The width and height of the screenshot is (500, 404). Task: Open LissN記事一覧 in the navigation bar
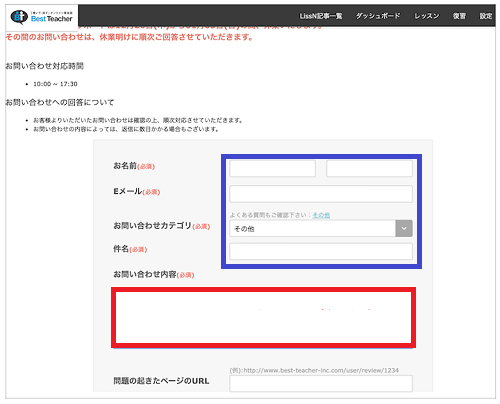click(321, 16)
